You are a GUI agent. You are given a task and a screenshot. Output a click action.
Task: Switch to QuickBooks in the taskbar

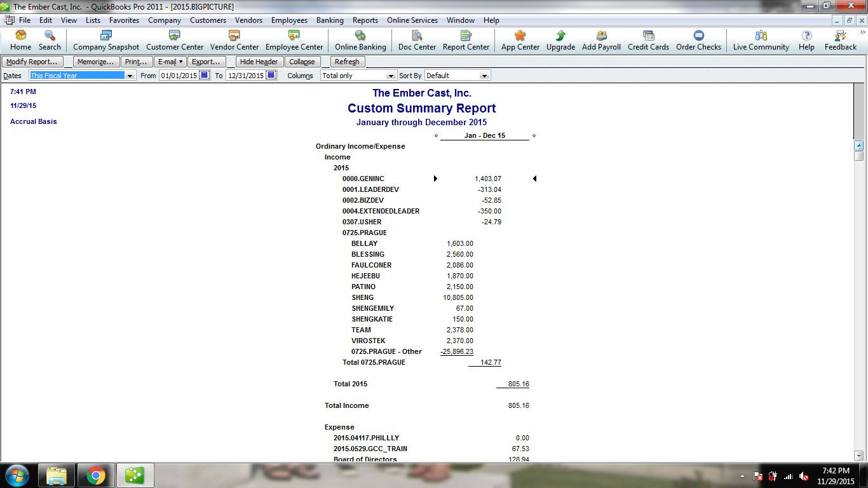135,475
